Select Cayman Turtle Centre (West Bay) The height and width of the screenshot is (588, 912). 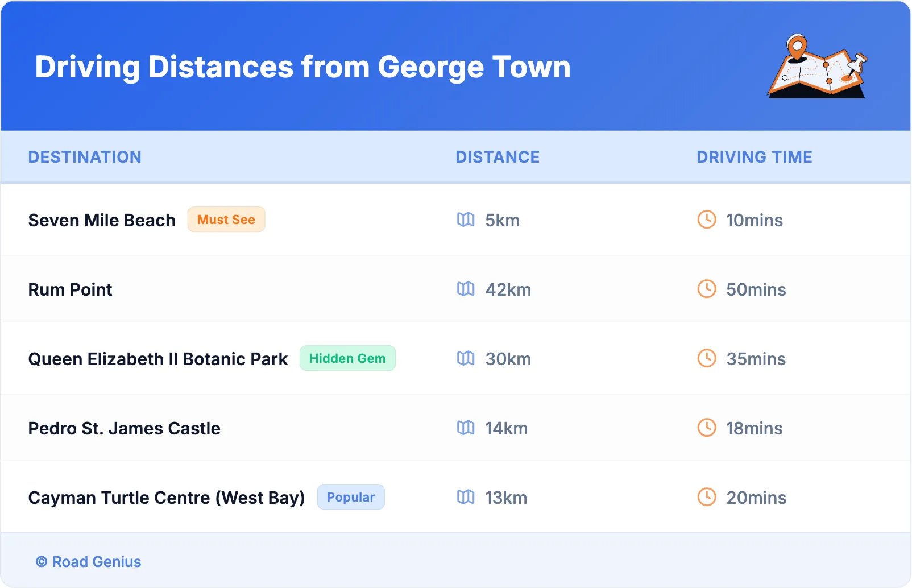point(167,498)
